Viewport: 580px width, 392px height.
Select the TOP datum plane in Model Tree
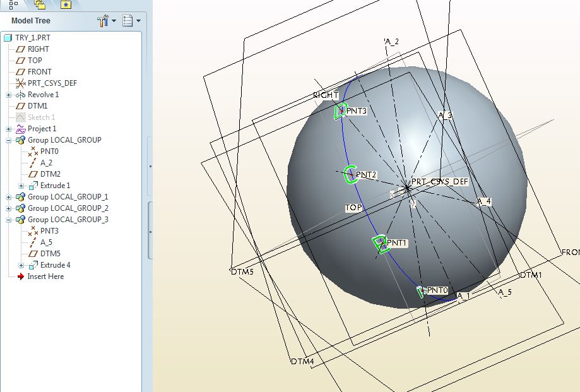tap(35, 60)
